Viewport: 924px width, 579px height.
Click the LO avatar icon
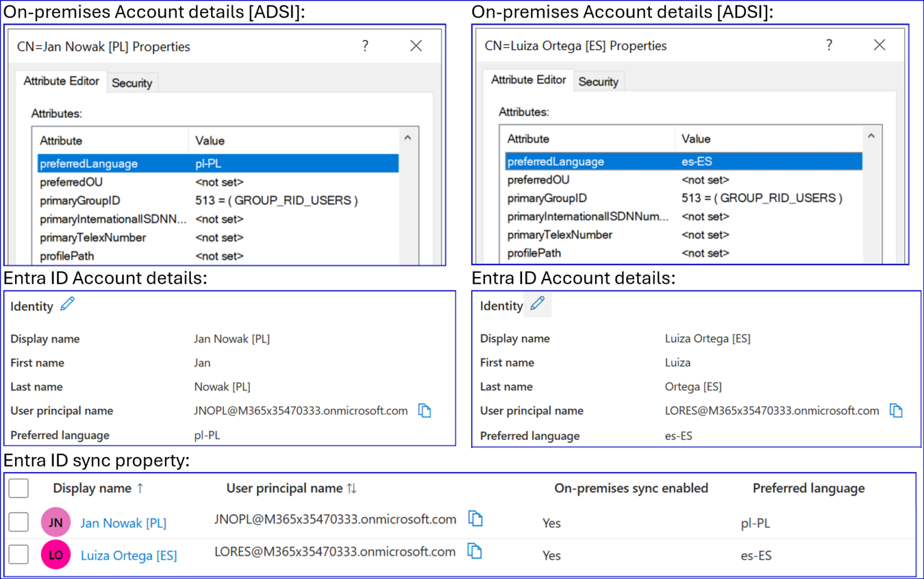(x=55, y=554)
